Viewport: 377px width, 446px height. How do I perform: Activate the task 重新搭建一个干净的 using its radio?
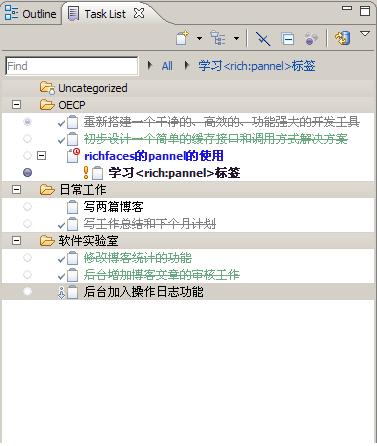[x=27, y=122]
